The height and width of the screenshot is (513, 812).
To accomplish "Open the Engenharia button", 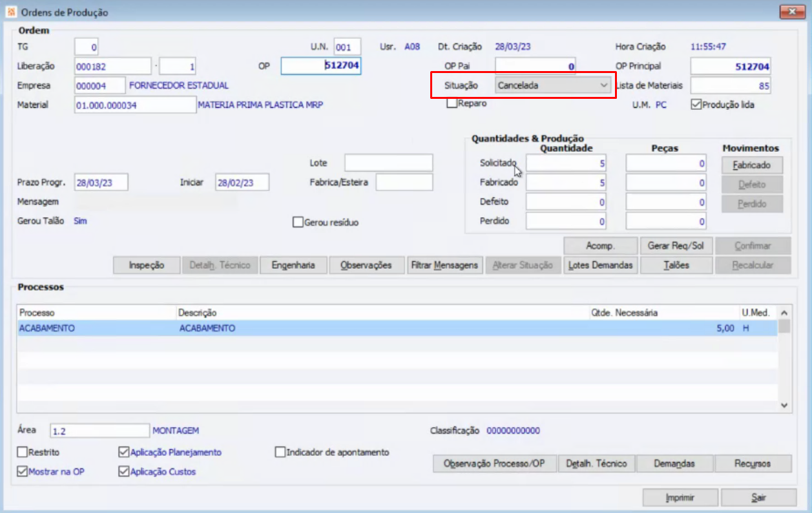I will pos(293,265).
